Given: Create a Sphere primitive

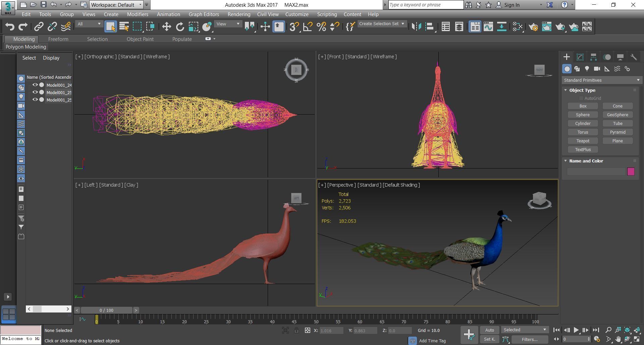Looking at the screenshot, I should (583, 115).
